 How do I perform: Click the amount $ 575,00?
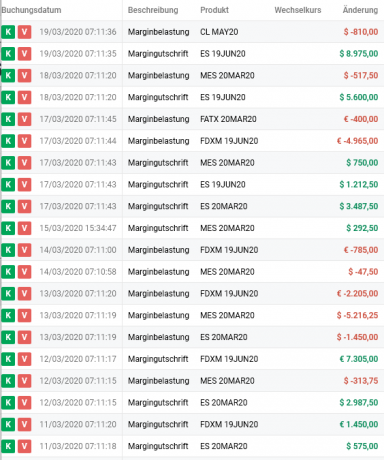(x=362, y=446)
